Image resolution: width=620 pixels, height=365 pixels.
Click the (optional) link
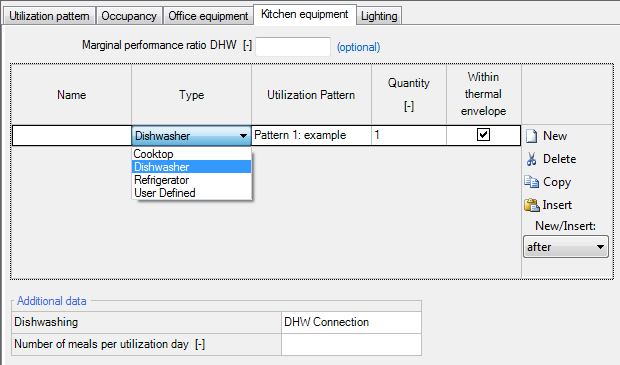pos(358,47)
